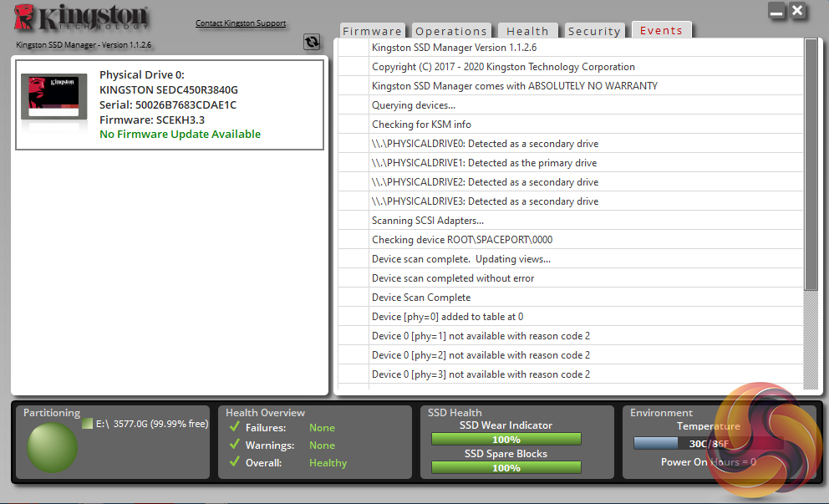Select the Copyright 2017 - 2020 event row
The height and width of the screenshot is (504, 829).
coord(571,67)
